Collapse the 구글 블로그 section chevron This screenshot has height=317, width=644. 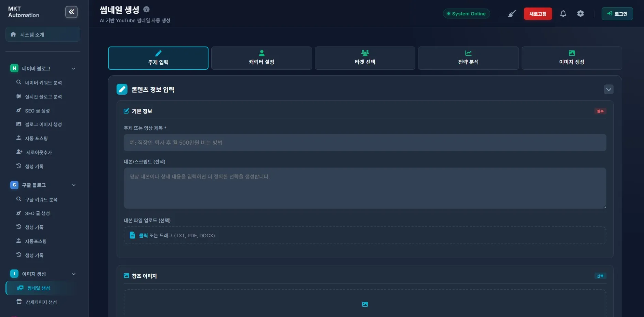tap(73, 185)
